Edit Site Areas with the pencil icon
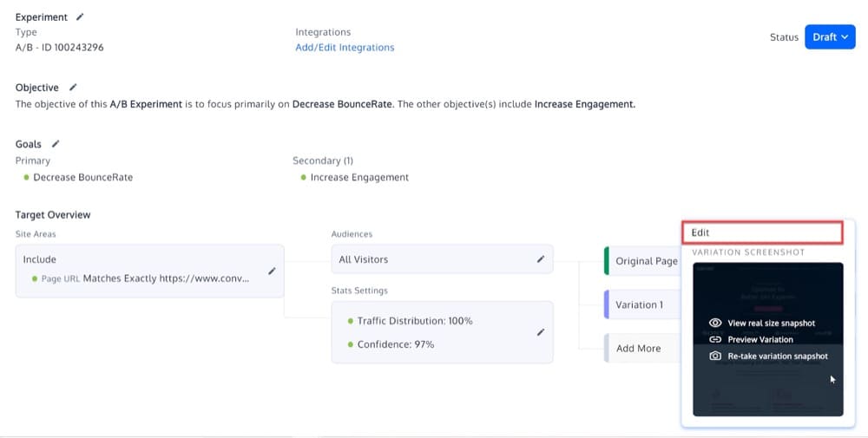Screen dimensions: 868x438 [x=272, y=271]
